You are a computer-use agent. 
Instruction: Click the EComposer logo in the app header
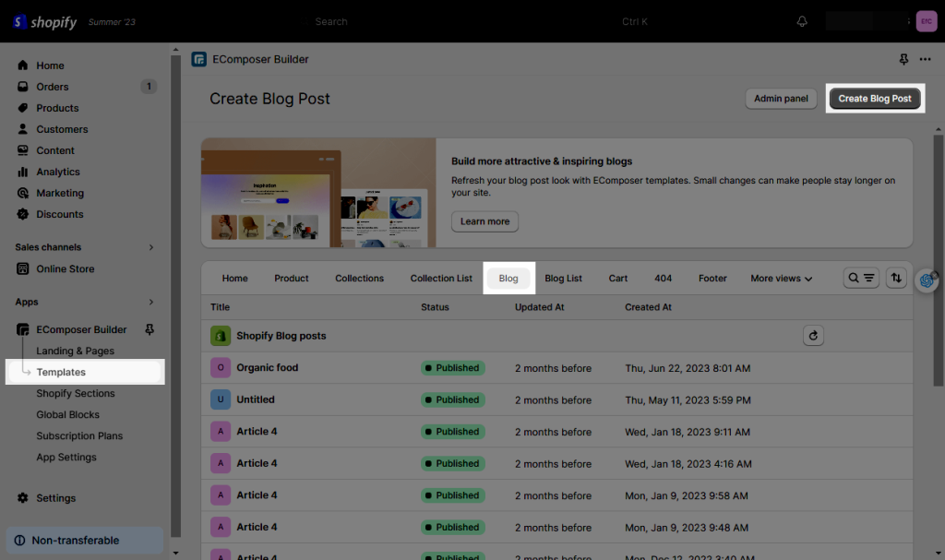point(199,59)
